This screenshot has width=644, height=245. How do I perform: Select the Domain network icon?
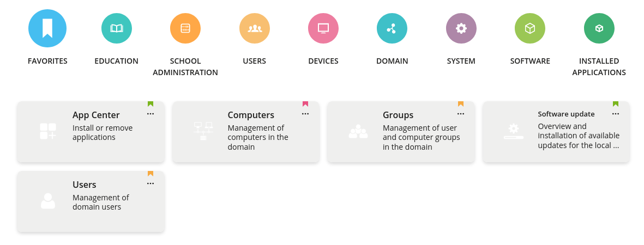pos(392,28)
